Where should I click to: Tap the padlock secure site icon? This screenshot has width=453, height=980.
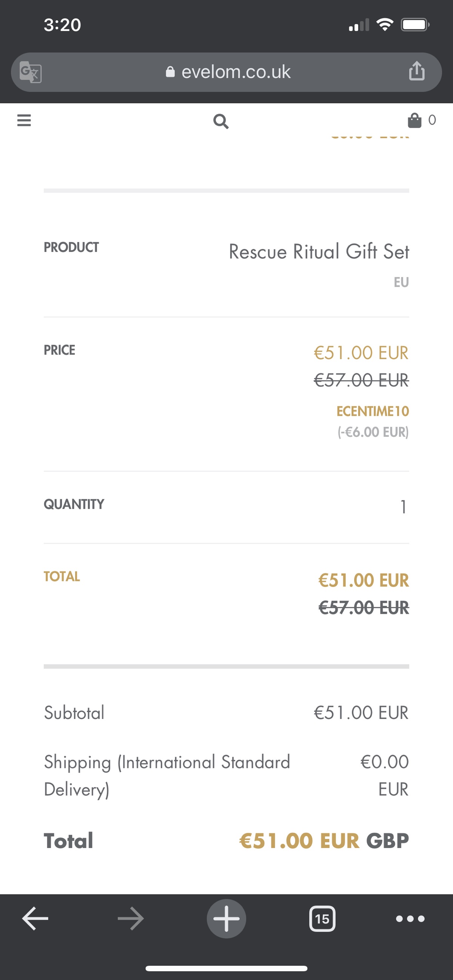170,72
